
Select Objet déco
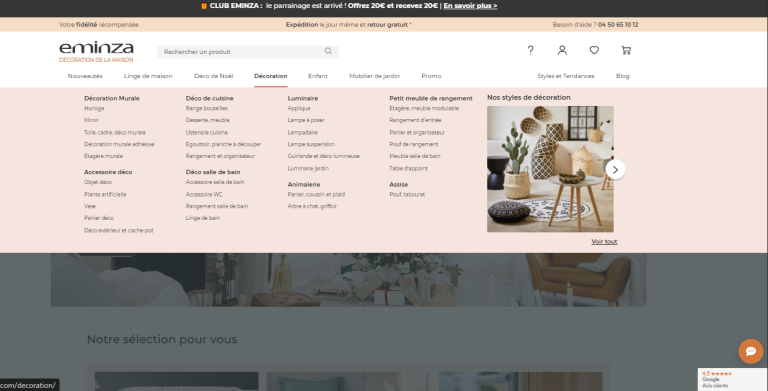98,182
